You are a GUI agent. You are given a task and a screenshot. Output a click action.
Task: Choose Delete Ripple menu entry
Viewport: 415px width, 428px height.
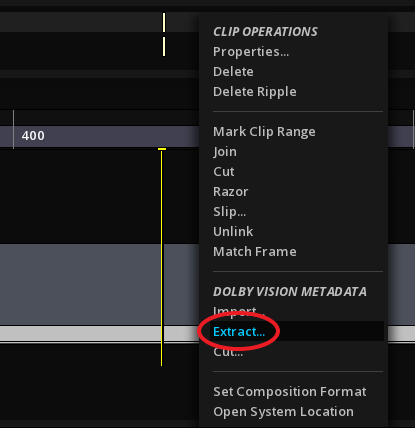click(x=255, y=92)
